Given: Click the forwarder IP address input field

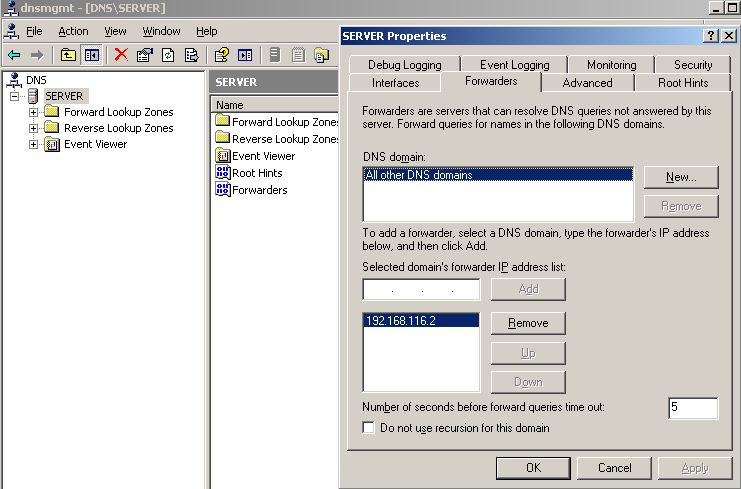Looking at the screenshot, I should point(421,289).
